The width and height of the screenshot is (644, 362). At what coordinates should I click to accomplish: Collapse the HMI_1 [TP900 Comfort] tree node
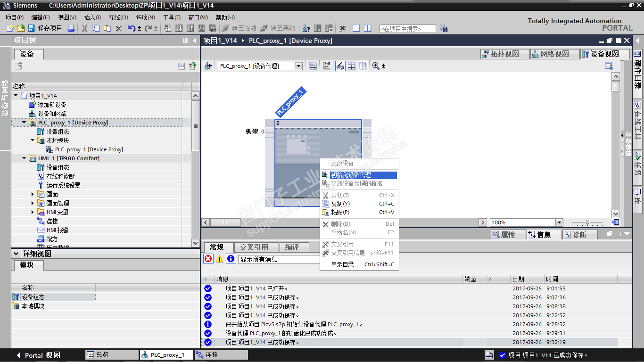coord(24,158)
